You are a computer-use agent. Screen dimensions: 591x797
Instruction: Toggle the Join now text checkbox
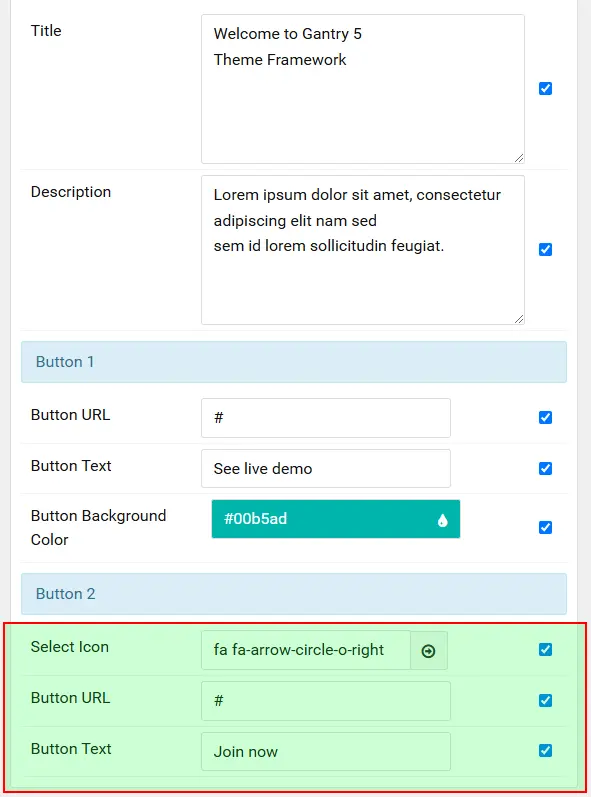click(545, 750)
